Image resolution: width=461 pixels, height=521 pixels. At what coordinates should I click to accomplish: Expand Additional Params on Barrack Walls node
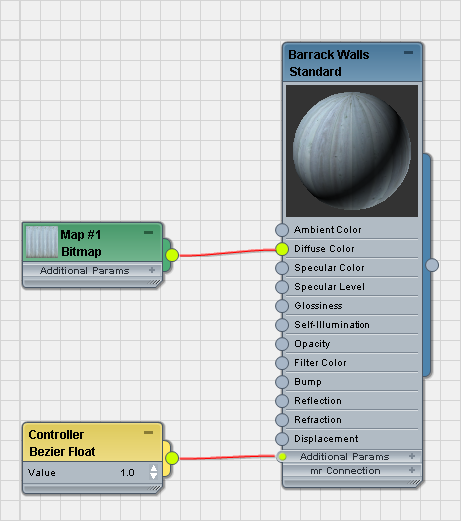[412, 456]
